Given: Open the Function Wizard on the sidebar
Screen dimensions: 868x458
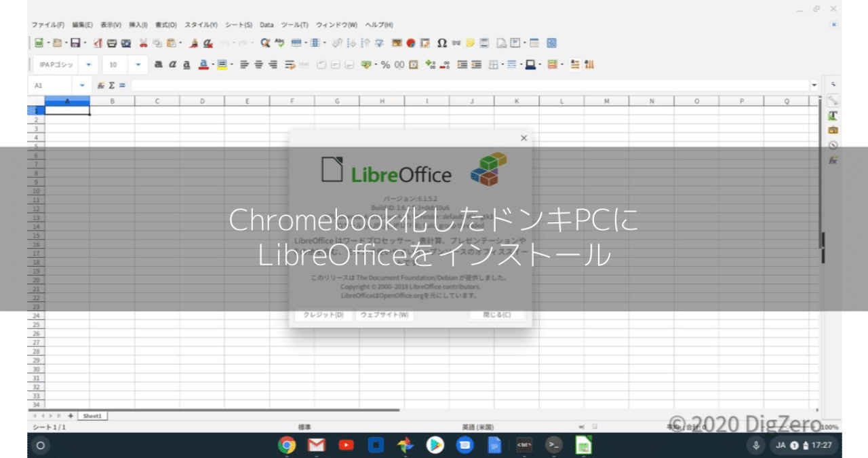Looking at the screenshot, I should pyautogui.click(x=833, y=161).
